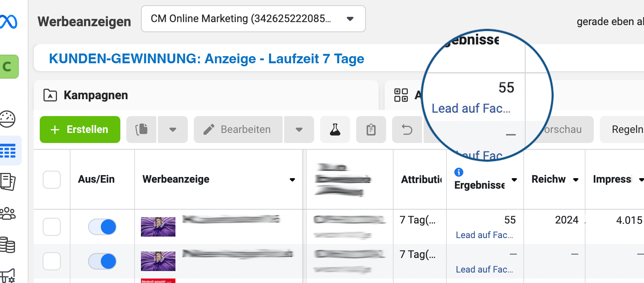Image resolution: width=644 pixels, height=283 pixels.
Task: Click the Ergebnisse info icon
Action: [459, 172]
